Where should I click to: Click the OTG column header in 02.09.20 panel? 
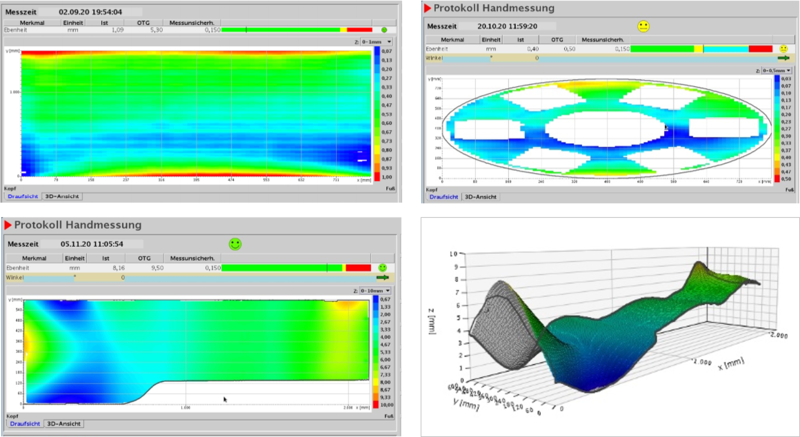coord(143,22)
